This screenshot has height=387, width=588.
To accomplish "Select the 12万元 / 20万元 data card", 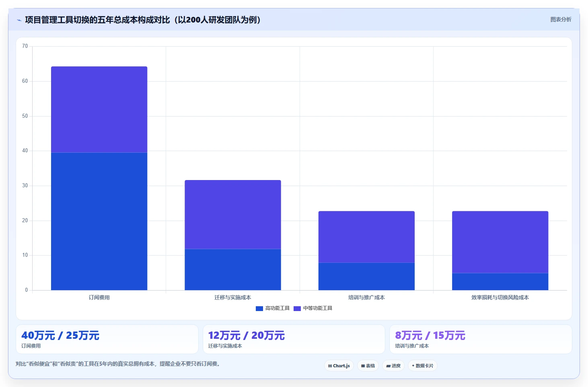I will tap(294, 339).
